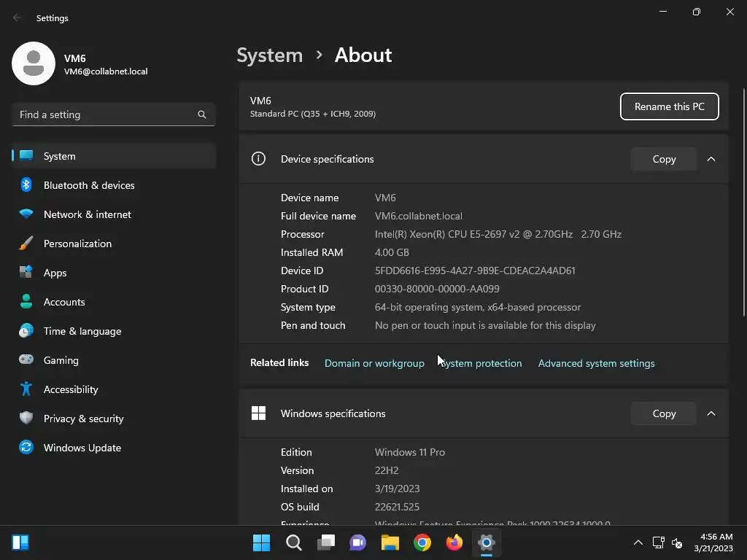The width and height of the screenshot is (747, 560).
Task: Open the Windows Start menu
Action: coord(262,542)
